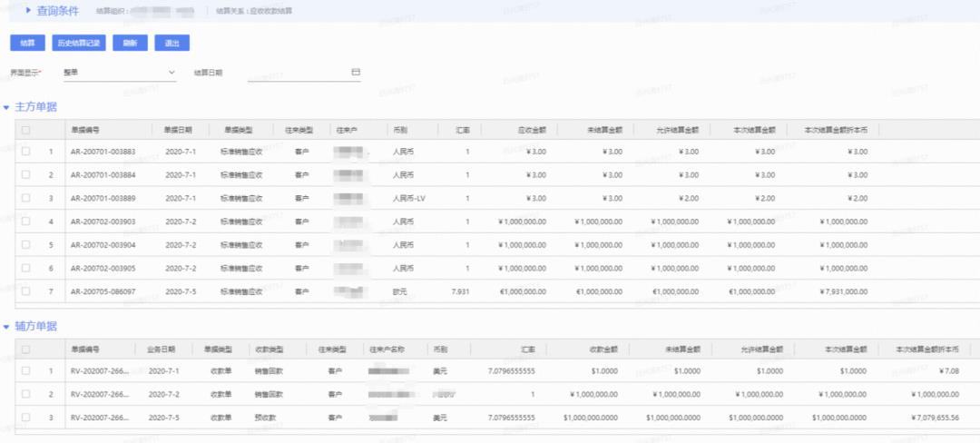Check the row AR-200701-003883 checkbox
This screenshot has height=443, width=980.
tap(25, 152)
